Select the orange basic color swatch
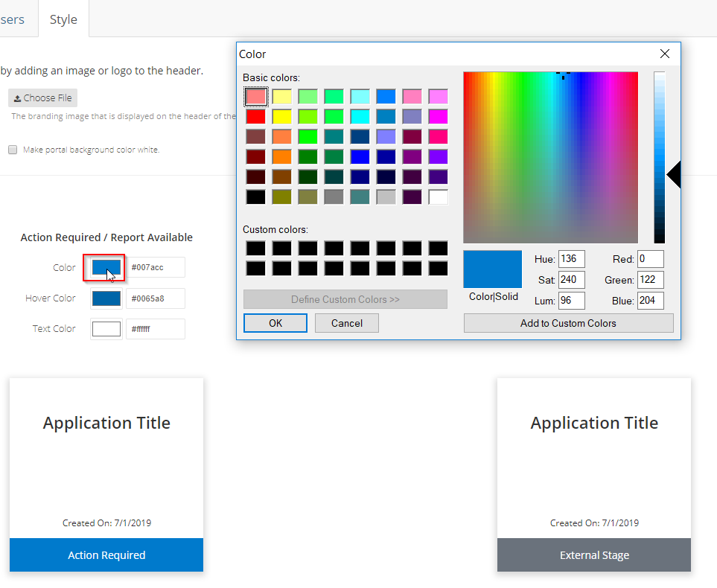This screenshot has width=717, height=588. coord(281,157)
